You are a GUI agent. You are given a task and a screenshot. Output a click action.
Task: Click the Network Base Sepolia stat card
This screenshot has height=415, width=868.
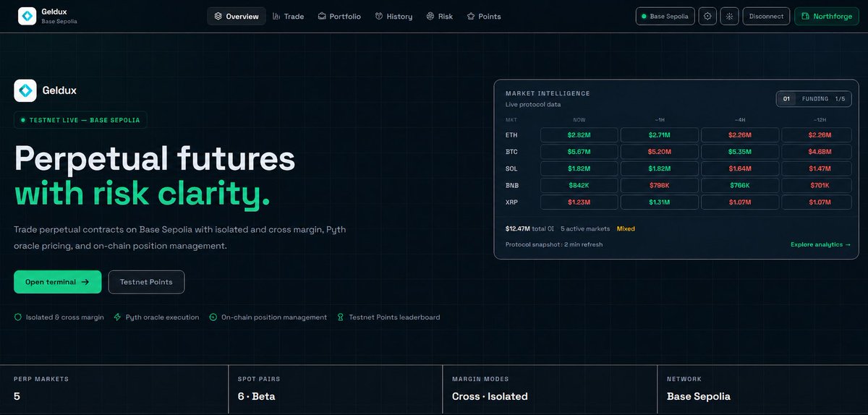[x=763, y=390]
